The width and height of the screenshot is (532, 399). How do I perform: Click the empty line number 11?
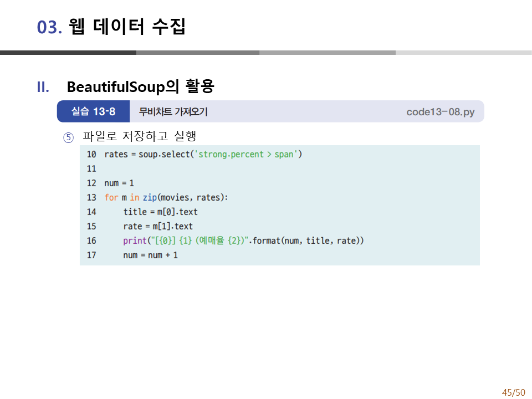click(x=91, y=168)
